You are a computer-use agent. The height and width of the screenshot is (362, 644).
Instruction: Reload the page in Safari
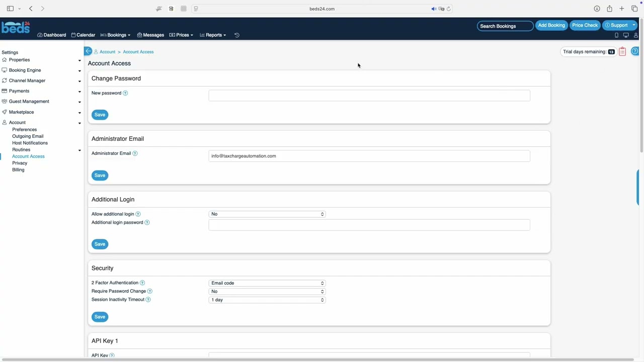tap(449, 9)
